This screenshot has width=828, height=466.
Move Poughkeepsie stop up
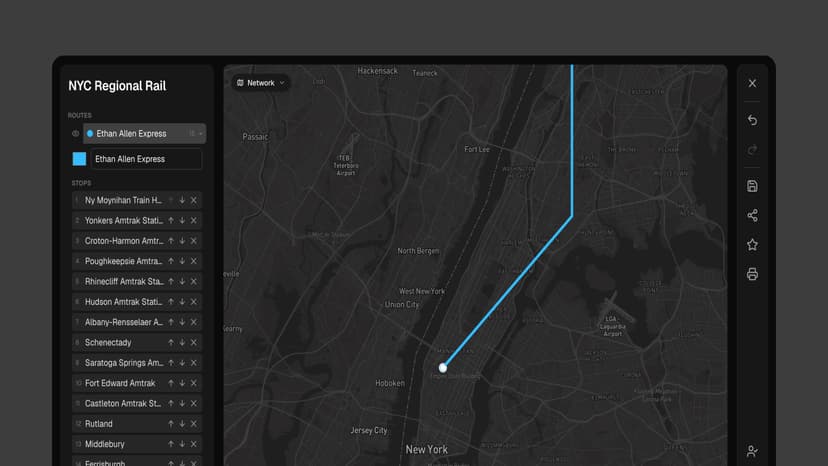171,261
